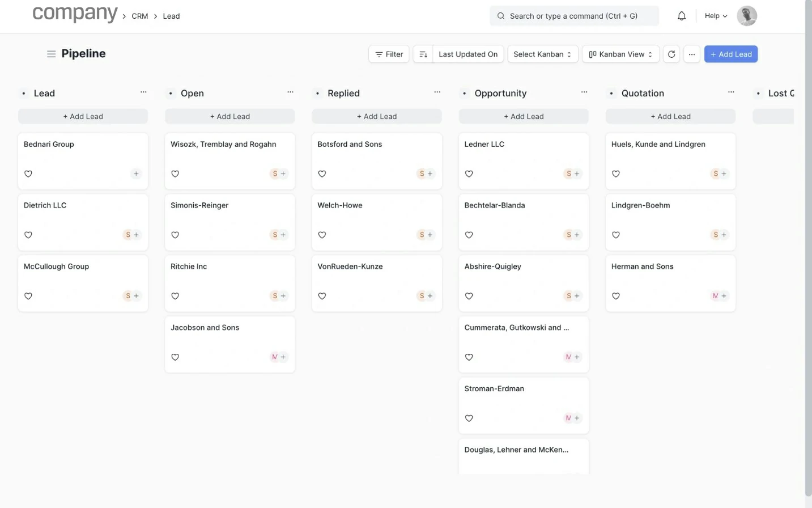The image size is (812, 508).
Task: Toggle heart on Ledner LLC card
Action: (x=469, y=173)
